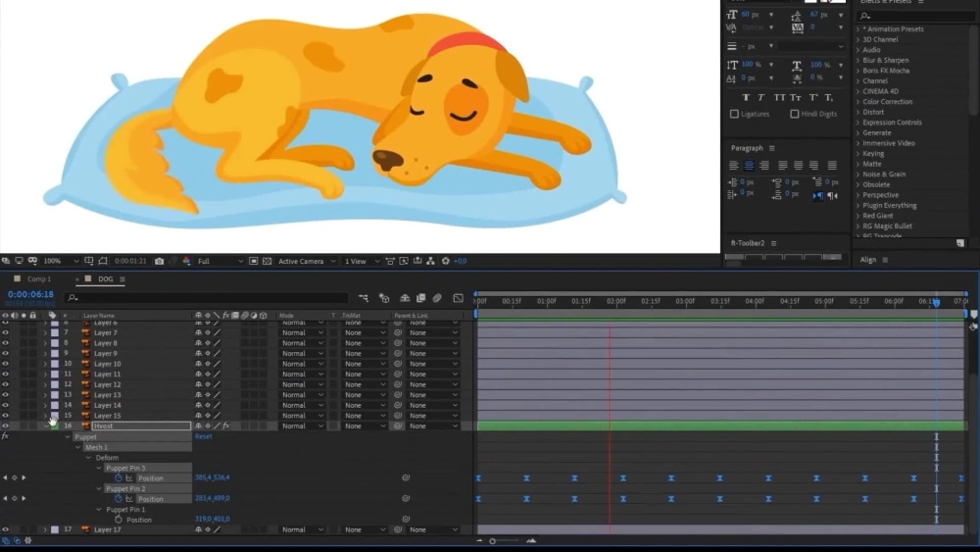
Task: Enable frame blending for all layers
Action: (420, 298)
